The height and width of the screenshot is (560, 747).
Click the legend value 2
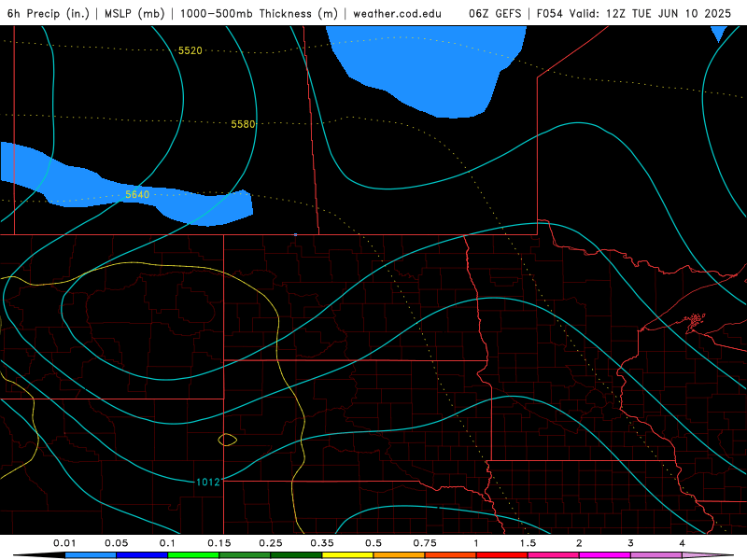click(x=579, y=543)
